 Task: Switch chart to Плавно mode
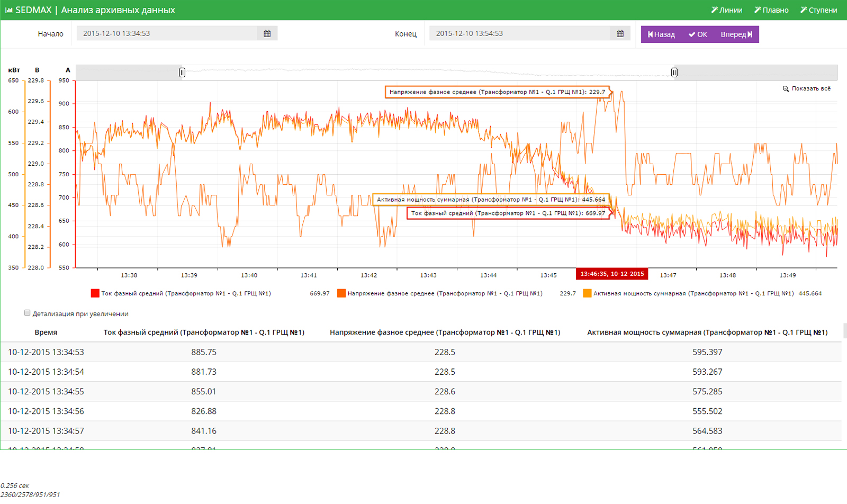pos(771,10)
